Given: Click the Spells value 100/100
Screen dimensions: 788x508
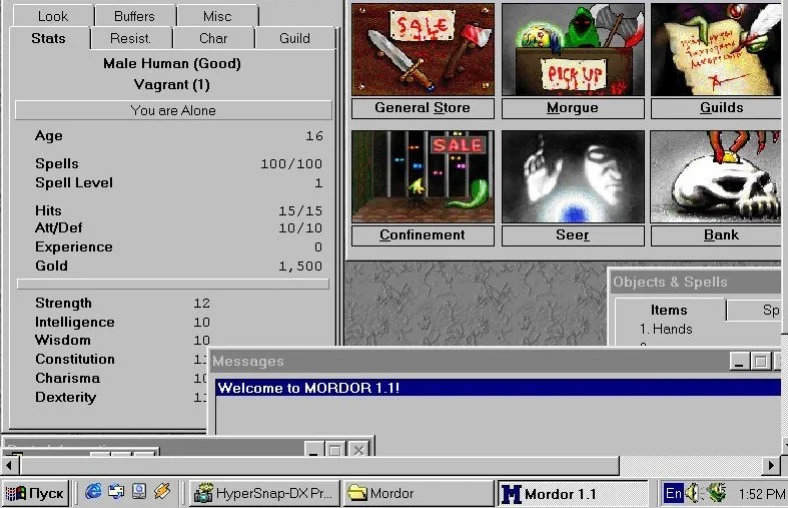Looking at the screenshot, I should 291,164.
